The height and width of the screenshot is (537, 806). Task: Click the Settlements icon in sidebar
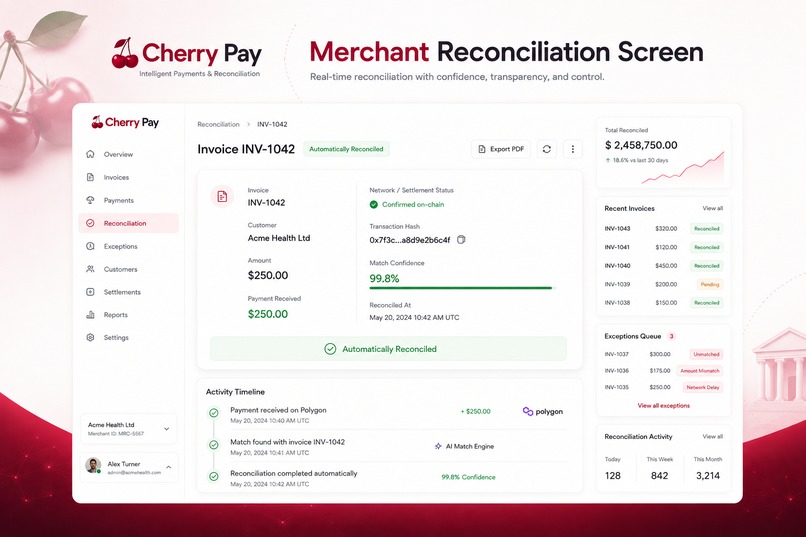coord(90,292)
